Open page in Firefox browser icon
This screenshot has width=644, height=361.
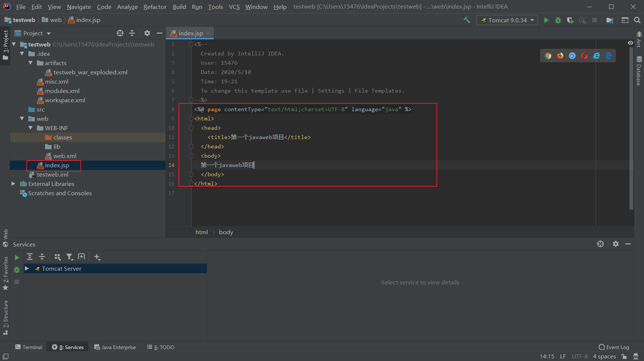coord(560,56)
